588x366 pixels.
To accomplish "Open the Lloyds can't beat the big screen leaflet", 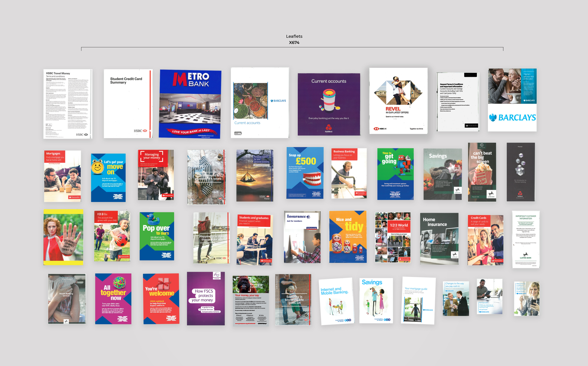I will click(x=482, y=172).
